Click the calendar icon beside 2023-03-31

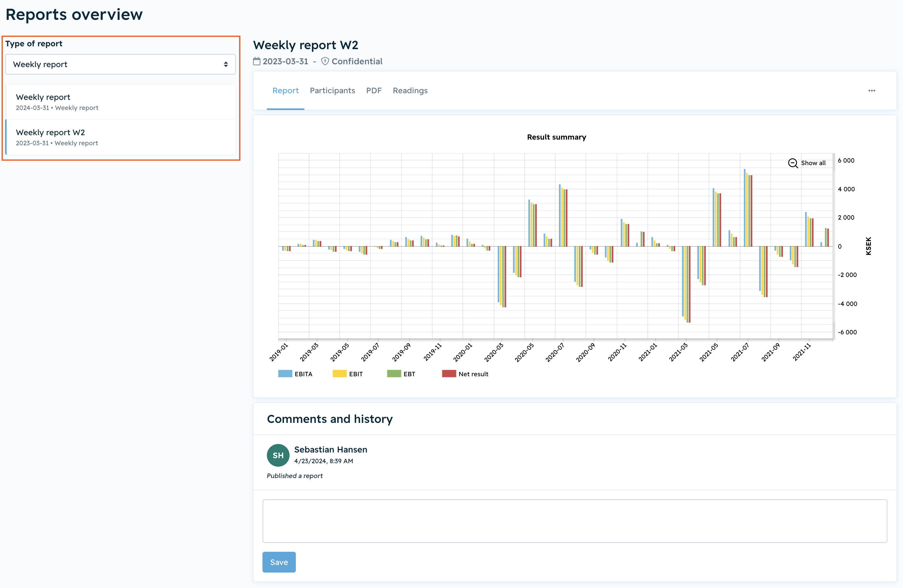(x=257, y=61)
